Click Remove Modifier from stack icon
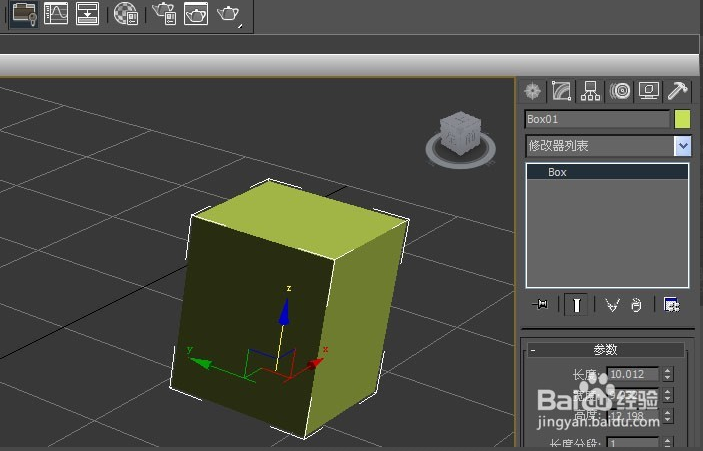Image resolution: width=703 pixels, height=451 pixels. pos(636,305)
